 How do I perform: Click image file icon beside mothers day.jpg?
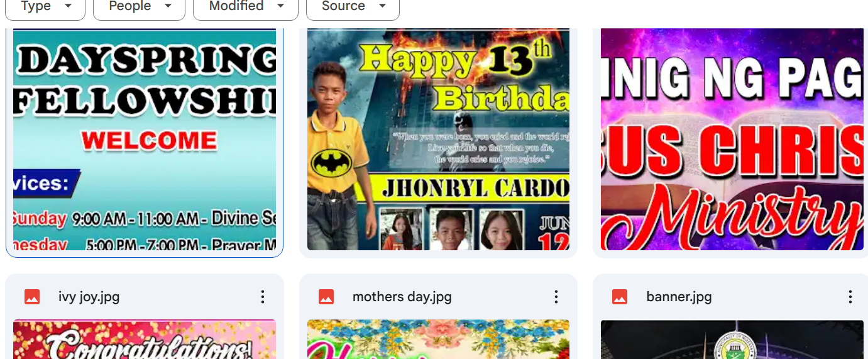pos(326,297)
